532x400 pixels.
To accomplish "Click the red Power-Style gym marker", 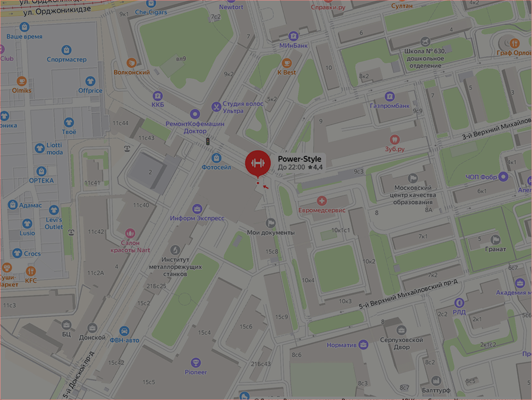I will [x=258, y=164].
